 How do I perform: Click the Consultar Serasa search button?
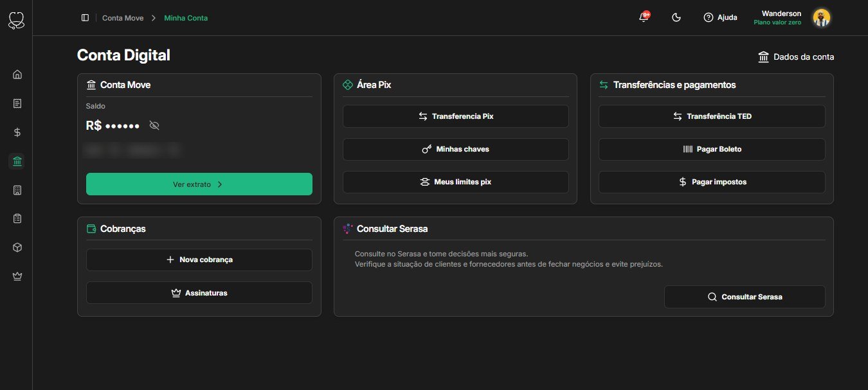coord(745,297)
